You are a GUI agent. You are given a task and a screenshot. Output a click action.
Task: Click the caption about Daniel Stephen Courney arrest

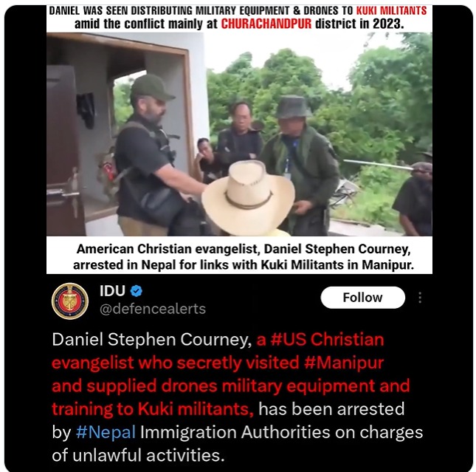pyautogui.click(x=243, y=257)
